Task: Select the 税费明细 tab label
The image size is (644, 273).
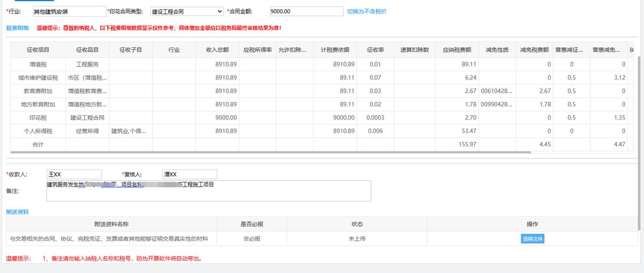Action: tap(18, 27)
